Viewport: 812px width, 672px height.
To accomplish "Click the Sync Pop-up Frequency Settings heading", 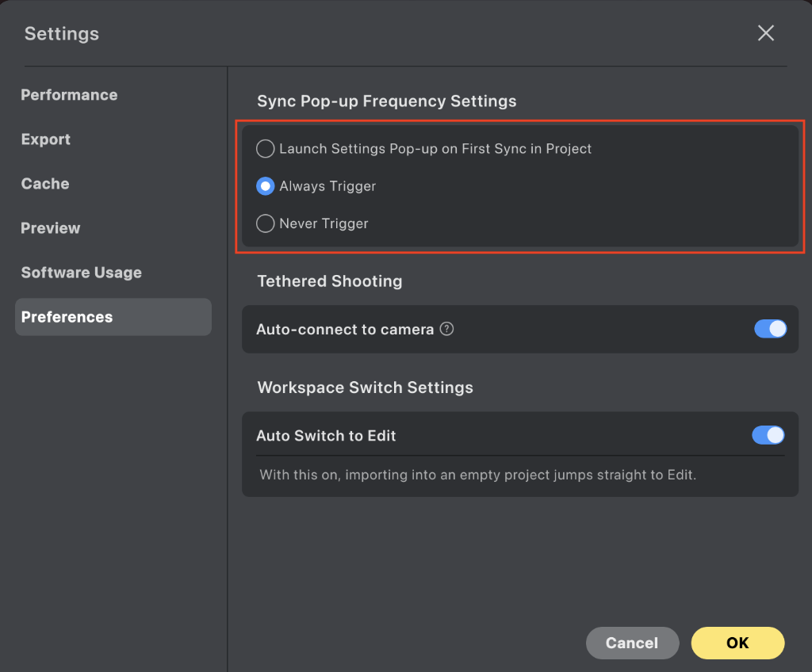I will click(386, 101).
